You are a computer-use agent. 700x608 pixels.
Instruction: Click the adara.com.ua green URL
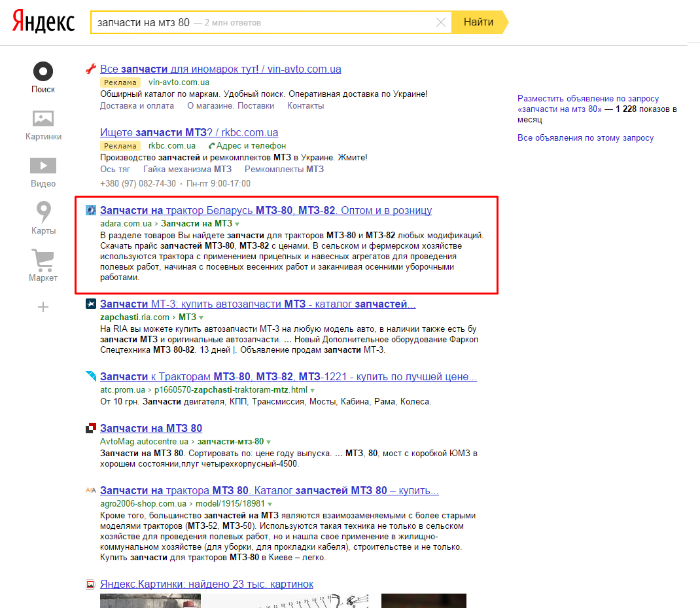tap(126, 223)
